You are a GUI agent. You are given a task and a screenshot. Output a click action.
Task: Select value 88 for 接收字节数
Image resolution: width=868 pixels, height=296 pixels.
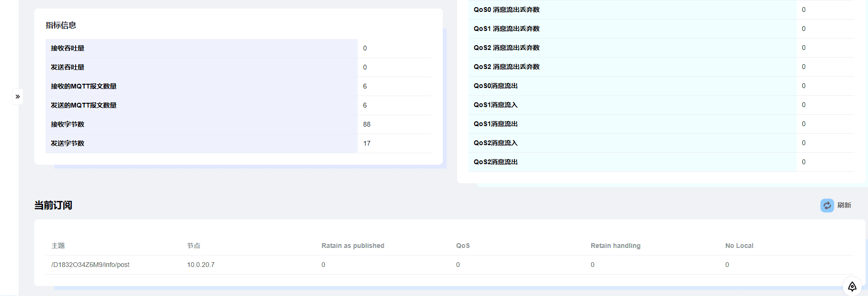367,124
